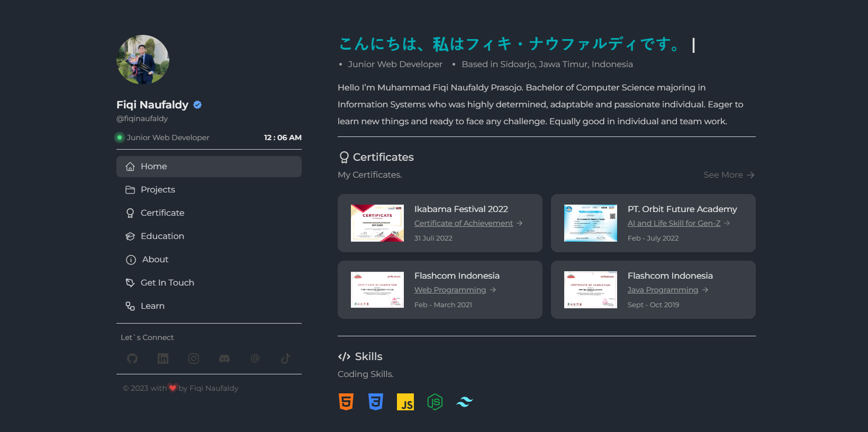868x432 pixels.
Task: Click the house icon in Home menu
Action: (x=130, y=167)
